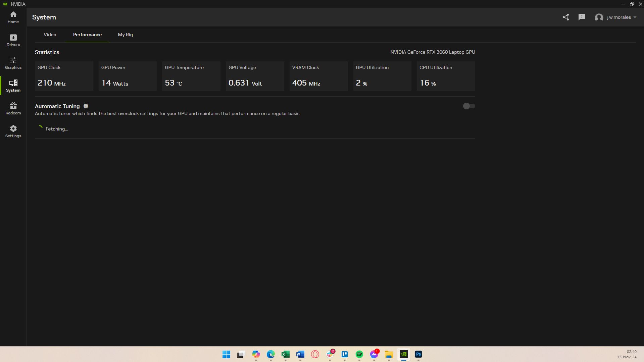Open the Settings gear in sidebar
The height and width of the screenshot is (362, 644).
pos(13,131)
